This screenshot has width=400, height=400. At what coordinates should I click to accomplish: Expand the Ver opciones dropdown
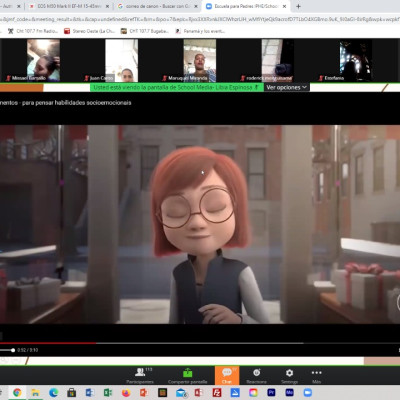click(x=286, y=87)
